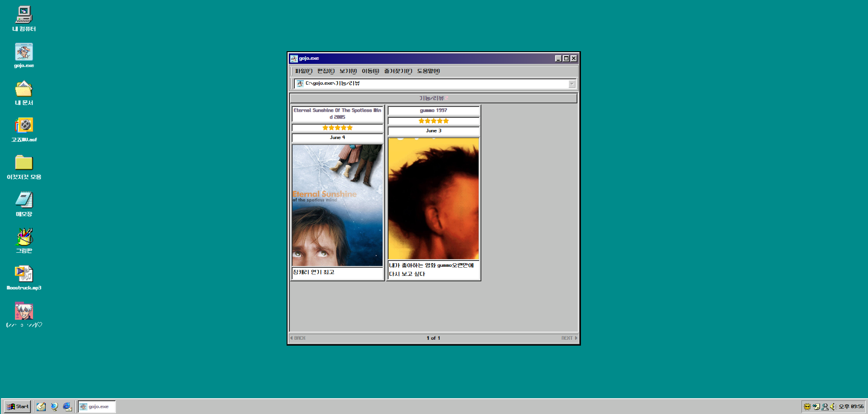Click the note with glasses tray icon
Viewport: 868px width, 414px height.
[x=816, y=407]
